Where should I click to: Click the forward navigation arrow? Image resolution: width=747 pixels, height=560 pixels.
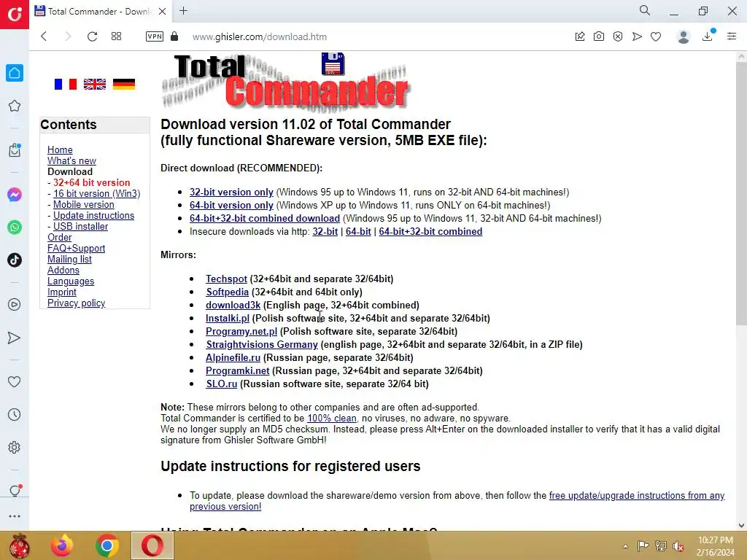click(x=68, y=36)
